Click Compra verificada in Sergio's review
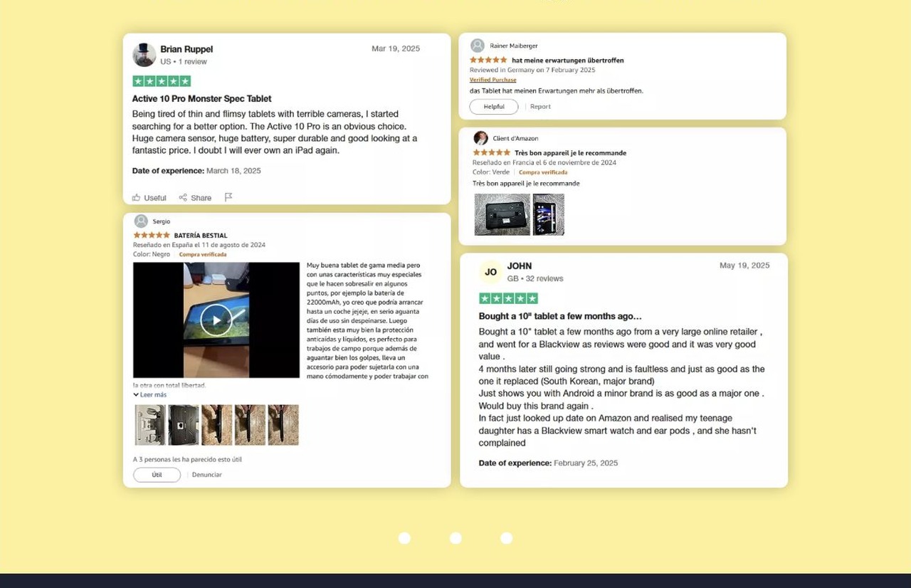The image size is (911, 588). point(203,254)
